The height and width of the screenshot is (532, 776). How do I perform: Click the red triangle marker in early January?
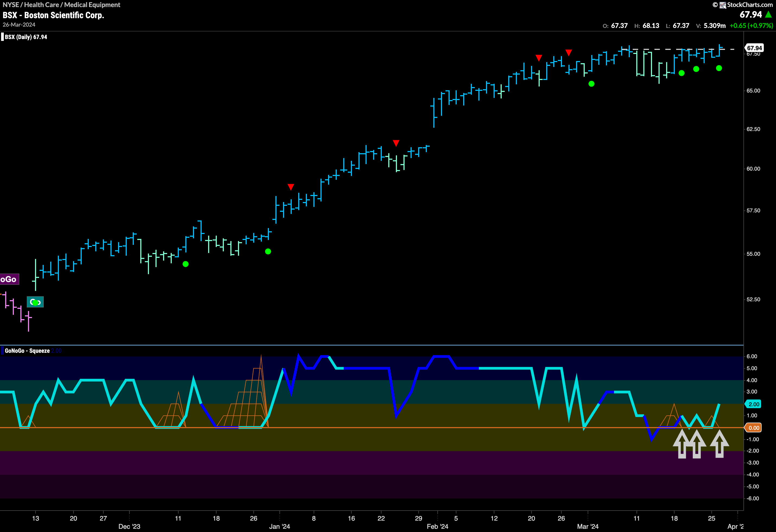pyautogui.click(x=291, y=187)
